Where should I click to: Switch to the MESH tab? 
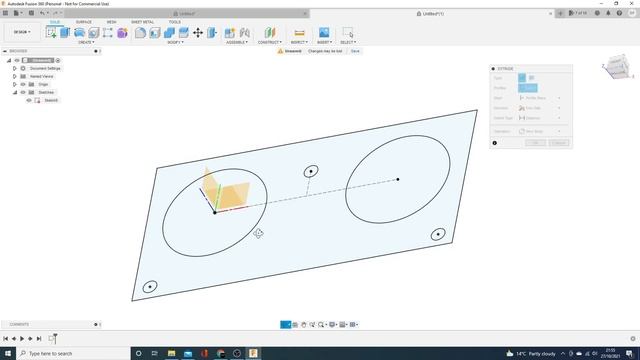click(111, 22)
